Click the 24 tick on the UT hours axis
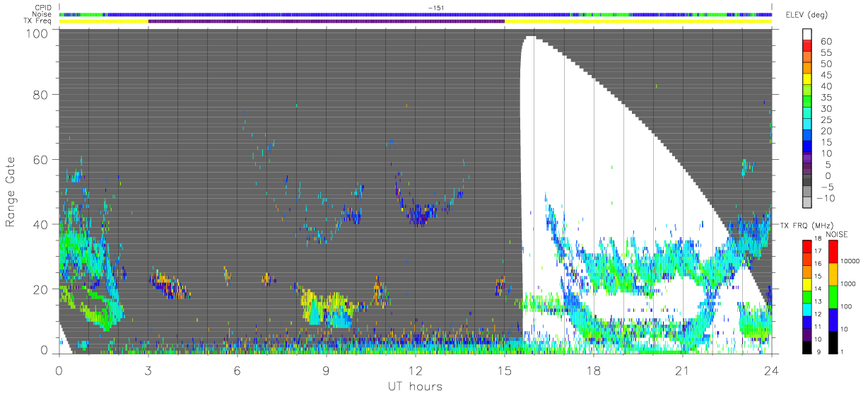 [x=772, y=370]
